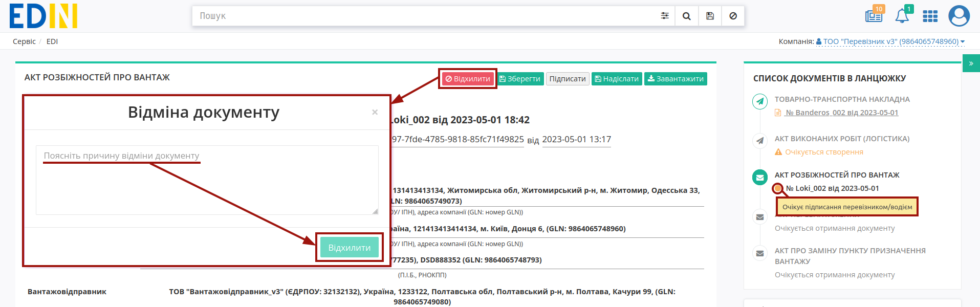Click the Зберегти button
Image resolution: width=980 pixels, height=307 pixels.
[520, 79]
